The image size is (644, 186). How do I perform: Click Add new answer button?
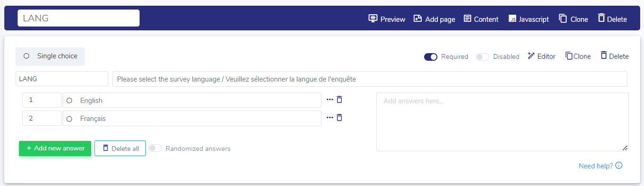coord(55,148)
